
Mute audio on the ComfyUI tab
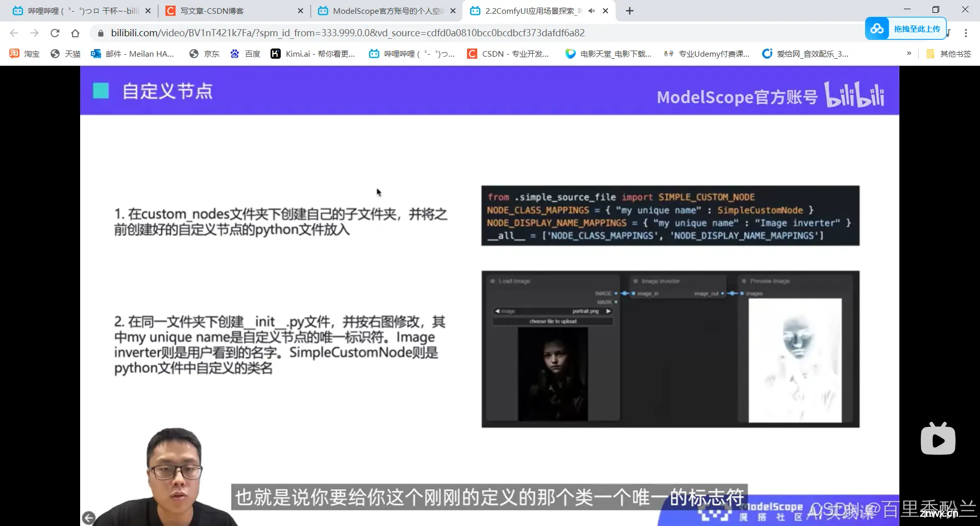592,11
